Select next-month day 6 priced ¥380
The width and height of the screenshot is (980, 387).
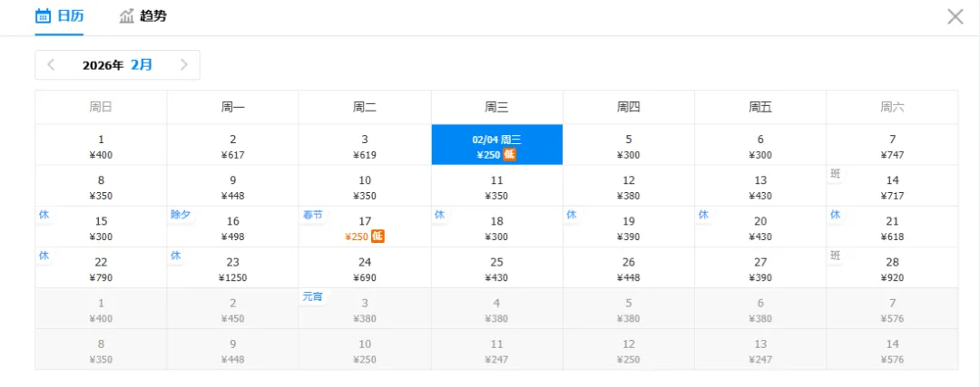pyautogui.click(x=760, y=309)
